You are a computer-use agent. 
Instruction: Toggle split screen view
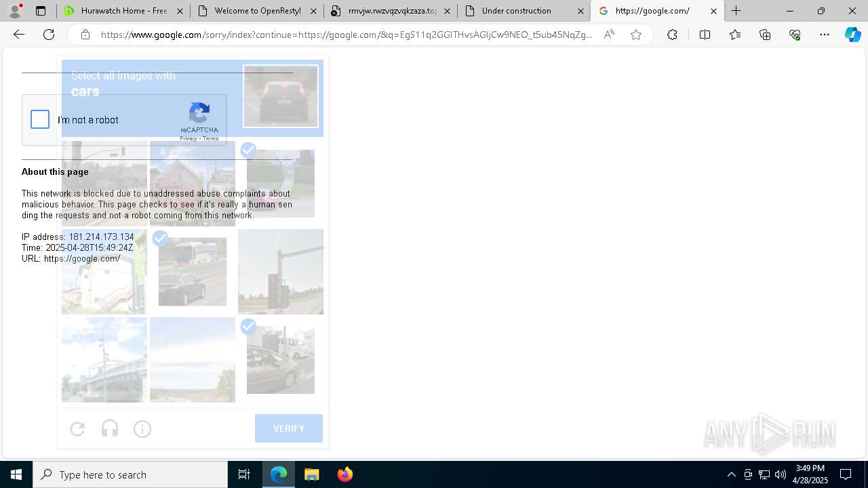(x=705, y=35)
